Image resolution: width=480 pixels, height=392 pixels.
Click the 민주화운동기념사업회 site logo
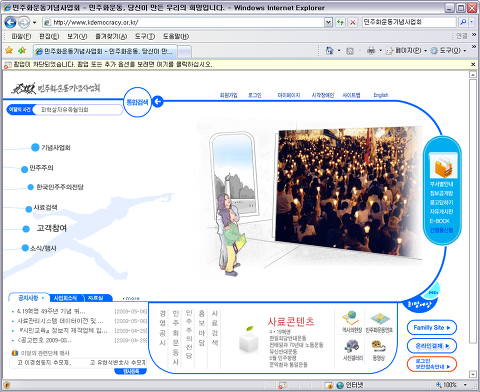coord(56,88)
